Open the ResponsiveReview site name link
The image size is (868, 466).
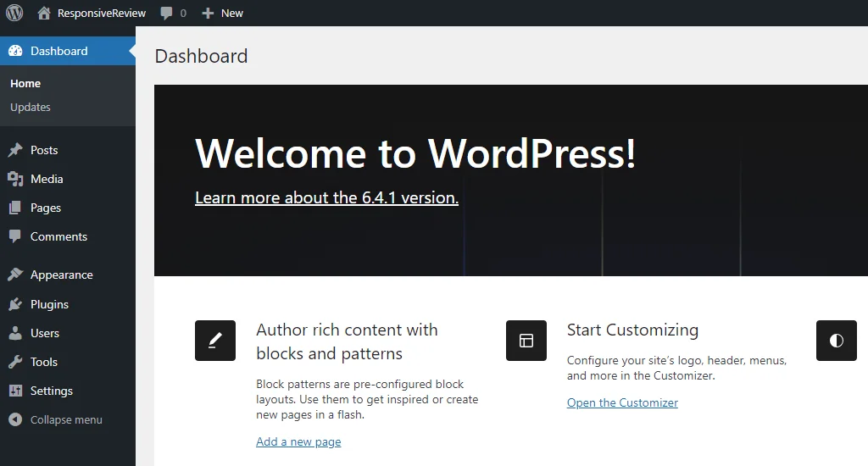[102, 14]
